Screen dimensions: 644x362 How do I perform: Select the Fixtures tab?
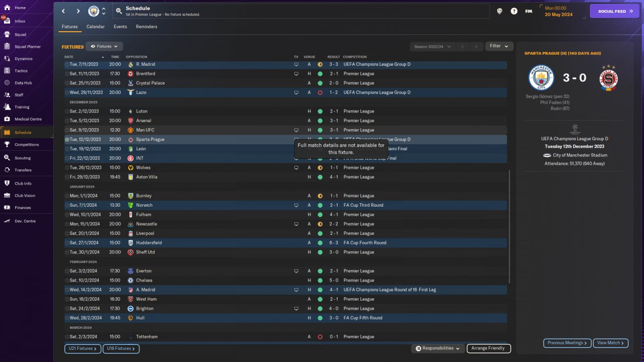point(70,27)
